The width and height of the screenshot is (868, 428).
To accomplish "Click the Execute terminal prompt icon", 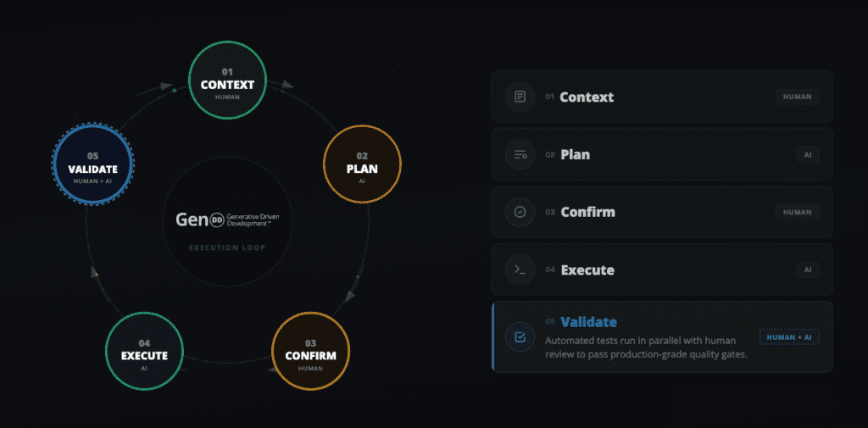I will [x=520, y=270].
